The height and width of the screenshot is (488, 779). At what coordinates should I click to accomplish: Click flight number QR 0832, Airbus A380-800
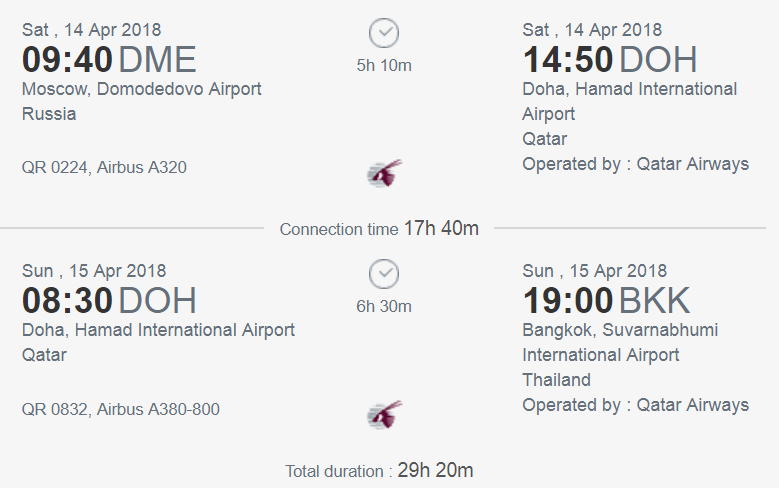click(x=121, y=409)
